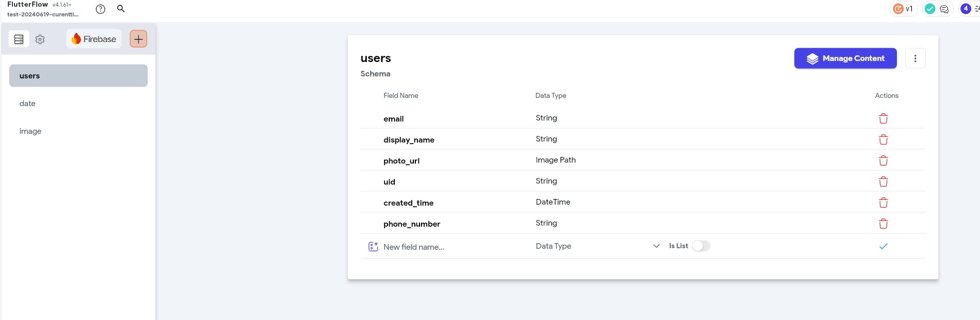Screen dimensions: 980x320
Task: Click the Manage Content button
Action: pyautogui.click(x=845, y=58)
